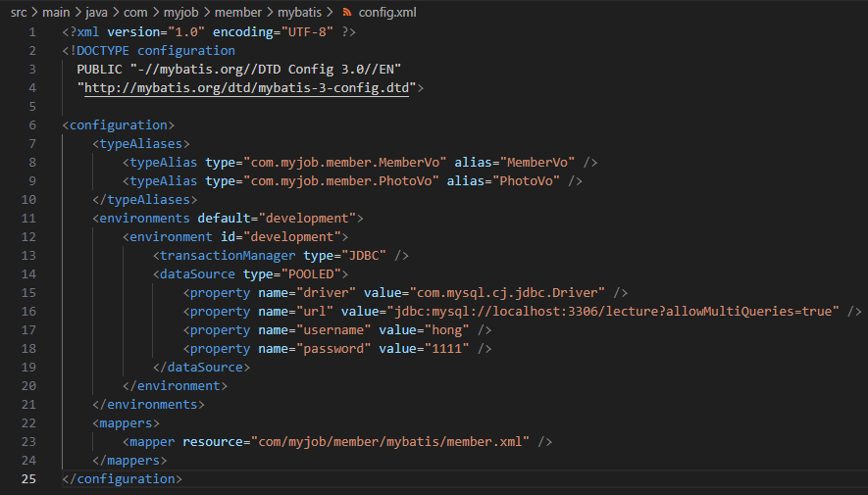This screenshot has width=868, height=495.
Task: Click the 'myjob' breadcrumb segment
Action: pyautogui.click(x=181, y=12)
